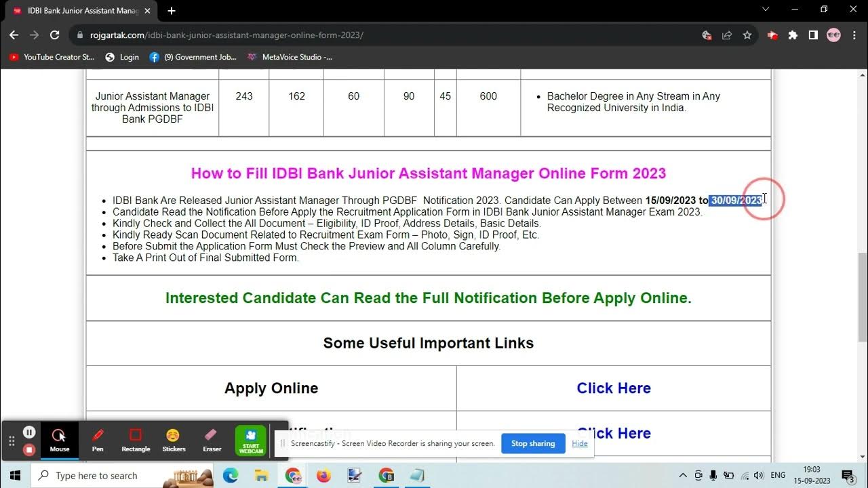Viewport: 868px width, 488px height.
Task: Click the browser forward arrow
Action: tap(34, 35)
